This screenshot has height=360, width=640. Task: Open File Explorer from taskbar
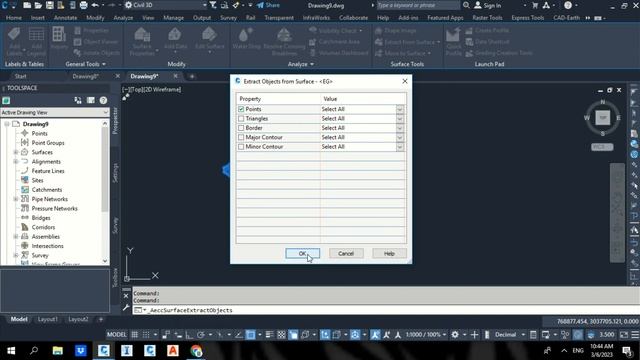[58, 351]
